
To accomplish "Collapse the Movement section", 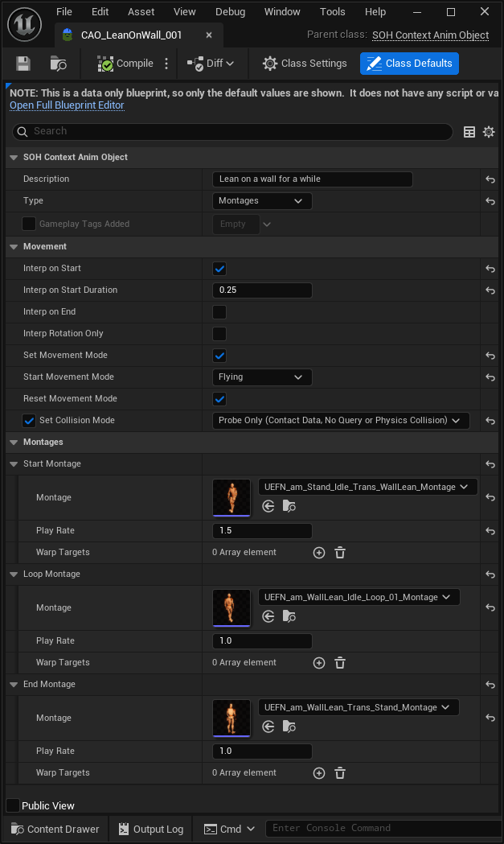I will point(14,246).
